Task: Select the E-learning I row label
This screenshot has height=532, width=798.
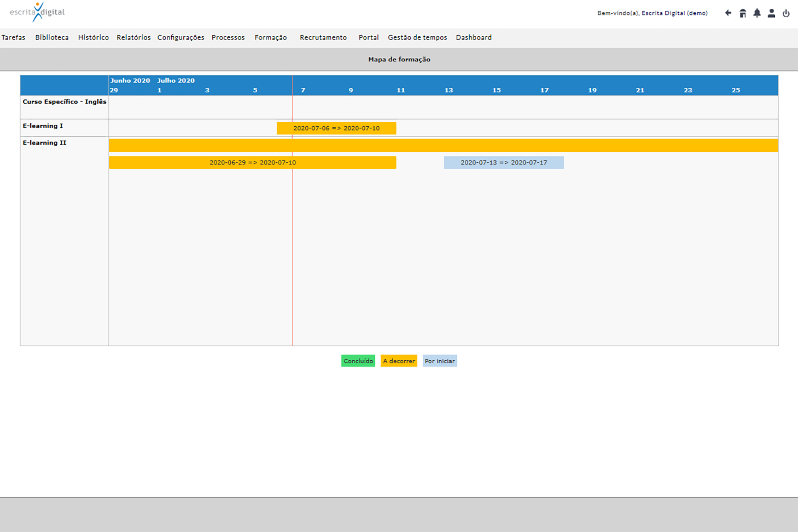Action: coord(43,126)
